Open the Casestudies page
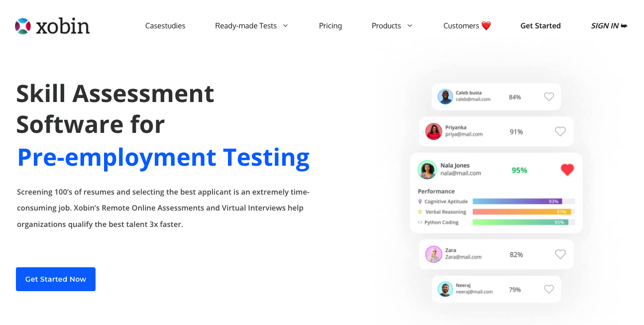The image size is (644, 325). coord(165,25)
